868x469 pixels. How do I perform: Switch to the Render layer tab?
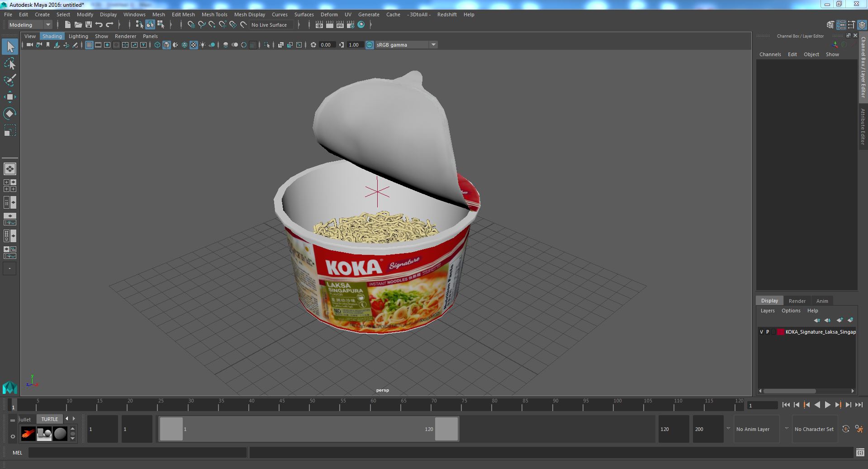coord(797,301)
